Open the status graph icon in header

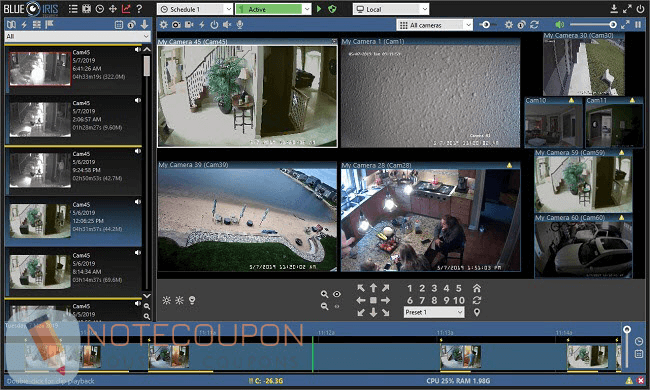tap(126, 9)
